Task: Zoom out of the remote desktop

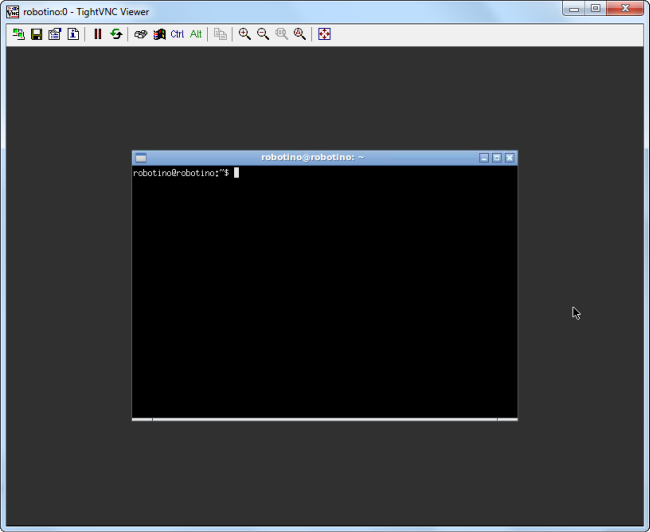Action: click(263, 34)
